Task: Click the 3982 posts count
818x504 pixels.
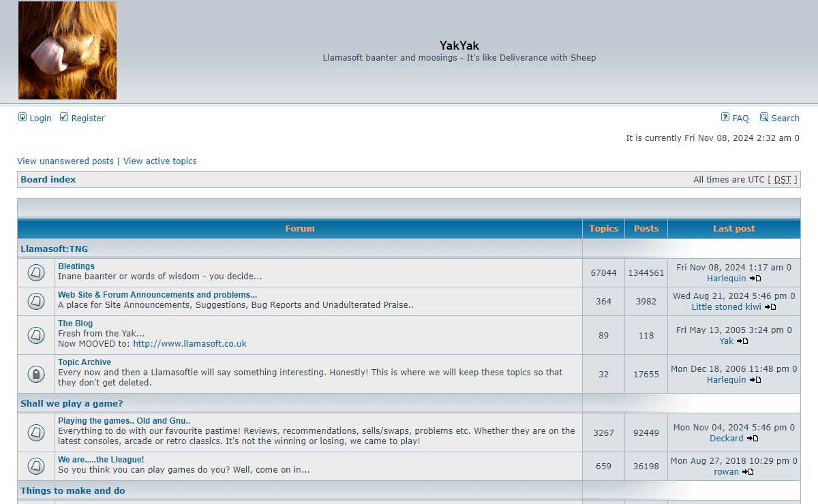Action: [646, 302]
